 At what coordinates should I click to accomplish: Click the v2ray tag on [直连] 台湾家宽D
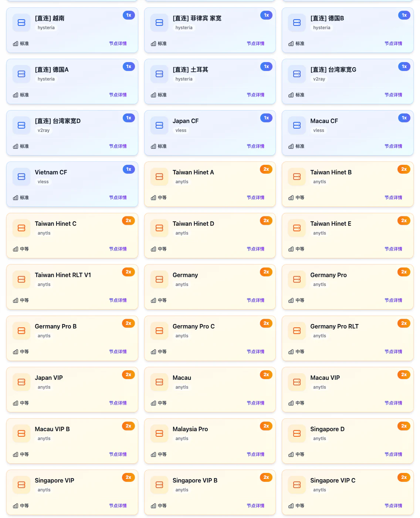pos(44,130)
